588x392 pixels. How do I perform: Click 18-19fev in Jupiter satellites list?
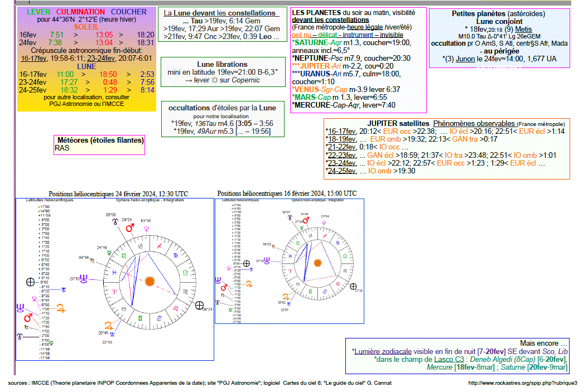pyautogui.click(x=341, y=139)
